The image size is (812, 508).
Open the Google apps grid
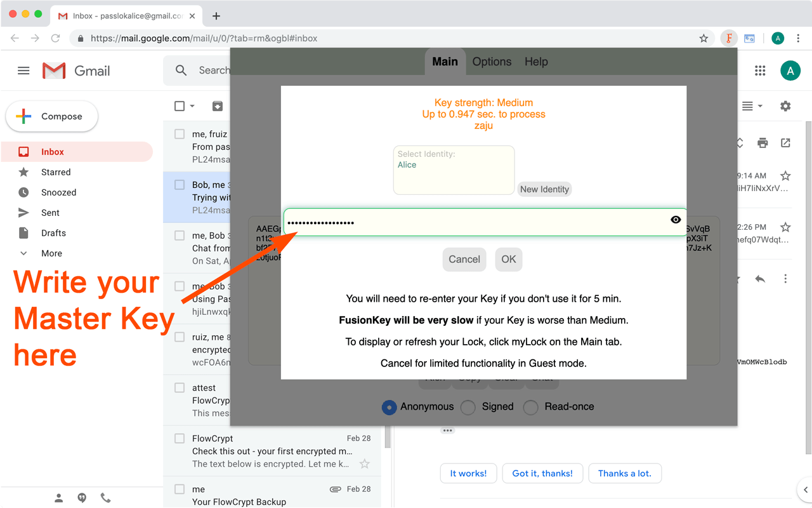click(x=760, y=70)
